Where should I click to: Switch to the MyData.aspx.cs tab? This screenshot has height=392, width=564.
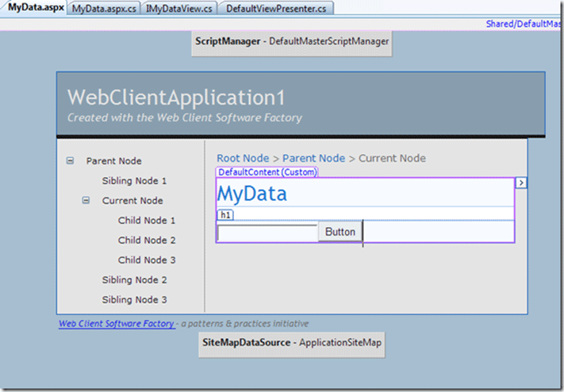[x=104, y=8]
